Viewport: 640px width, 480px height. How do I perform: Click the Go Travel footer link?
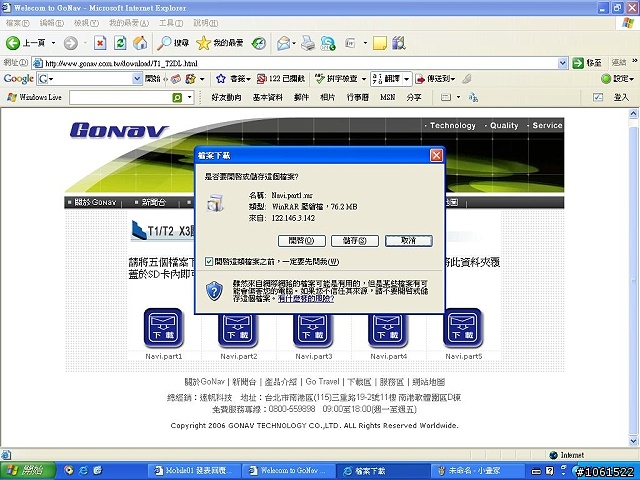click(x=322, y=382)
